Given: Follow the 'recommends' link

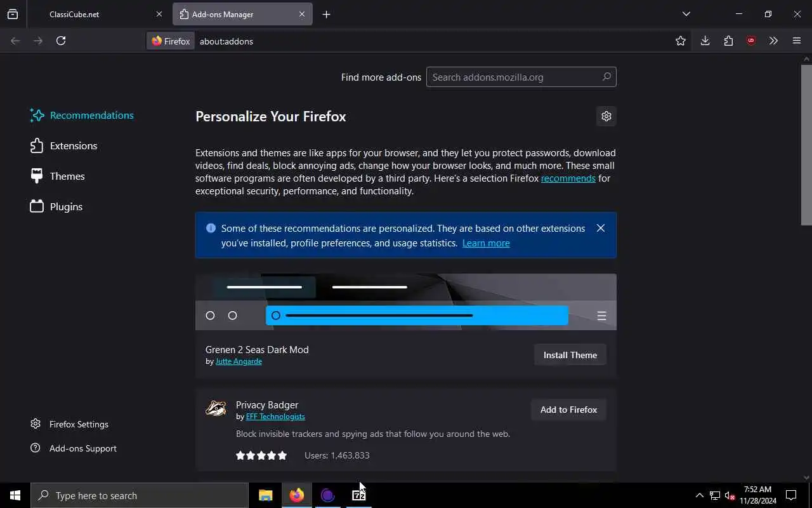Looking at the screenshot, I should (x=568, y=178).
